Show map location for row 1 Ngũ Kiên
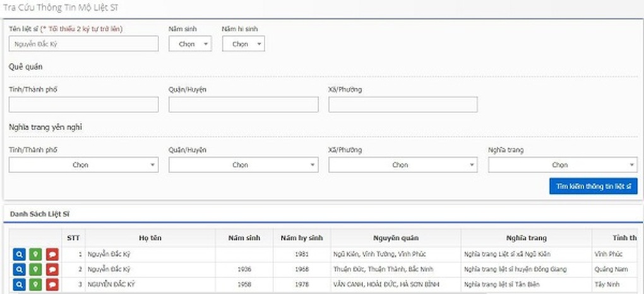The height and width of the screenshot is (294, 644). 36,255
